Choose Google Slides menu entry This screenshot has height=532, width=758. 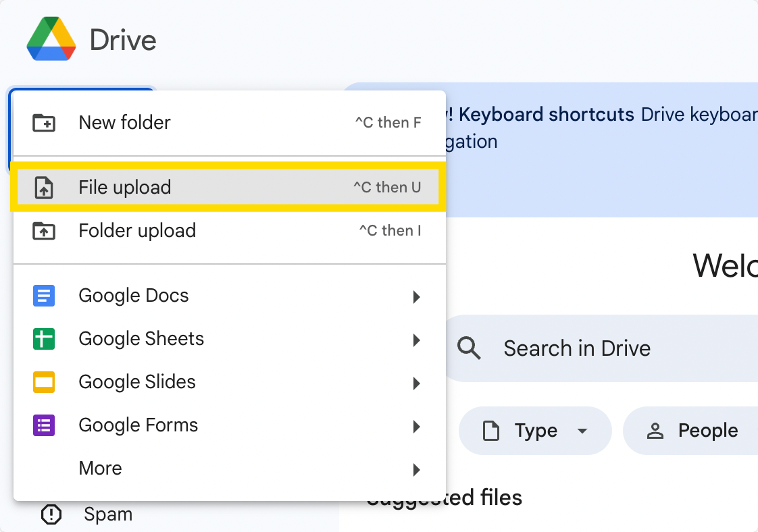click(x=229, y=382)
